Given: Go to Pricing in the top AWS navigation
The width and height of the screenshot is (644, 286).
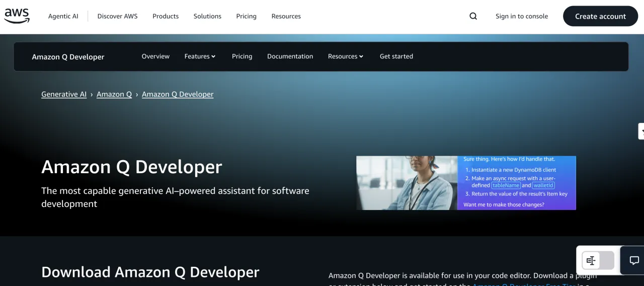Looking at the screenshot, I should 246,16.
